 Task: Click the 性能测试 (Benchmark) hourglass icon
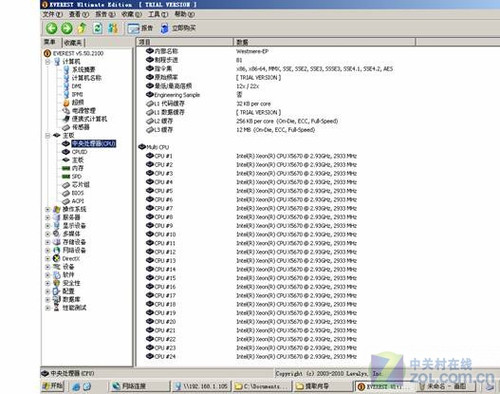coord(57,307)
